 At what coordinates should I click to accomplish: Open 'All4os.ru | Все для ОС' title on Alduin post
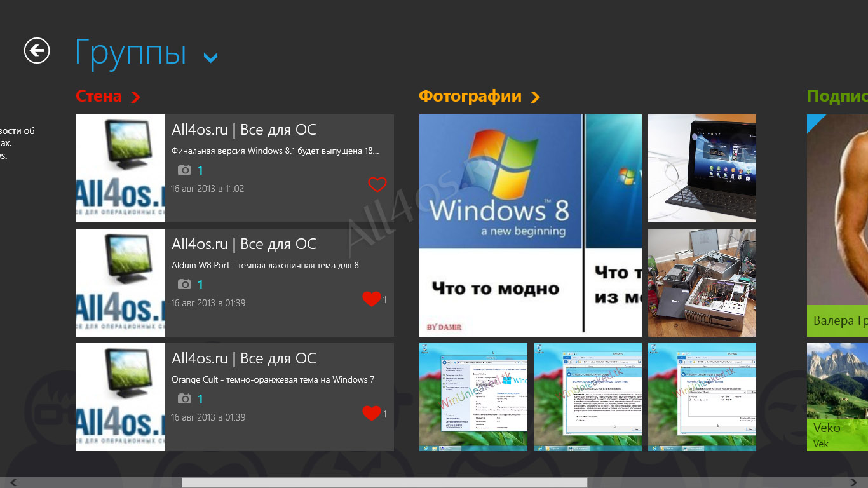pyautogui.click(x=244, y=244)
